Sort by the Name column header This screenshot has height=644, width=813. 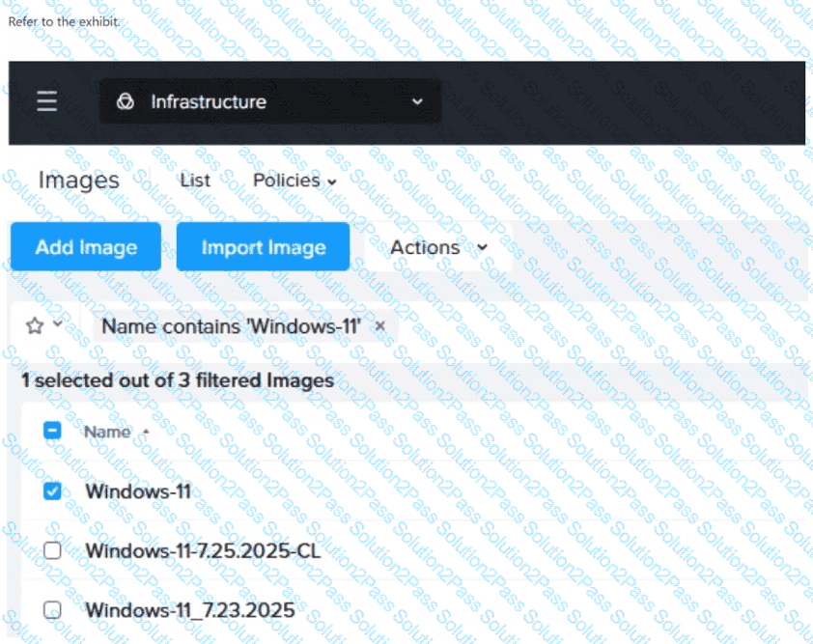pos(106,432)
